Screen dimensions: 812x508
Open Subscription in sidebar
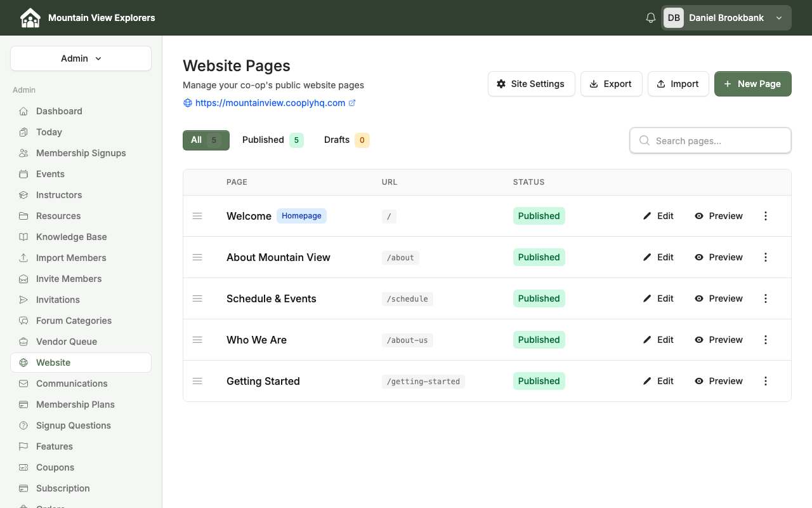[x=81, y=488]
